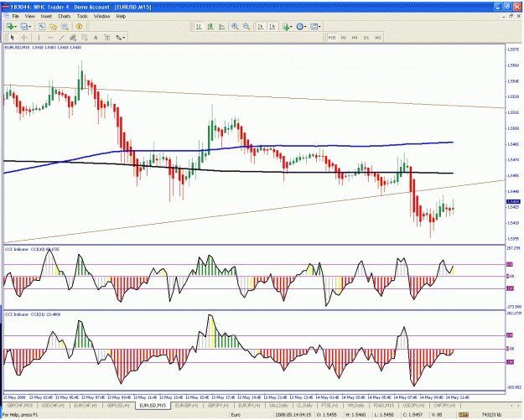524x420 pixels.
Task: Zoom in on the chart
Action: click(x=235, y=26)
